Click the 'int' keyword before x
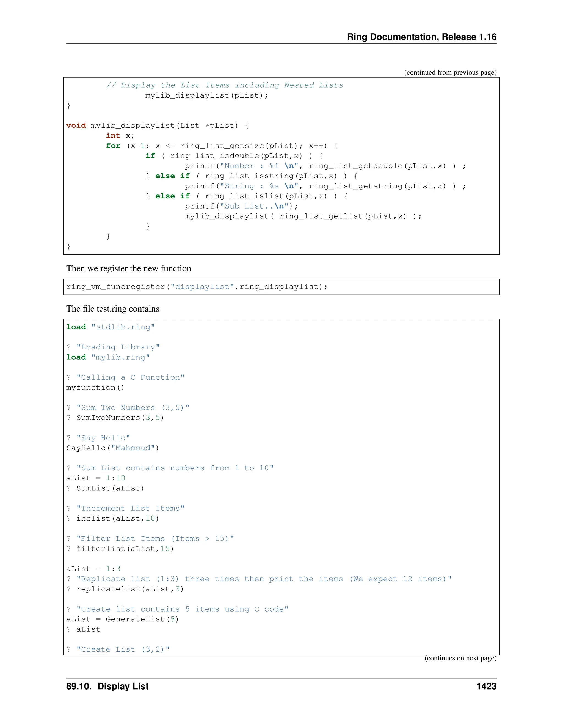The image size is (563, 728). click(x=113, y=136)
